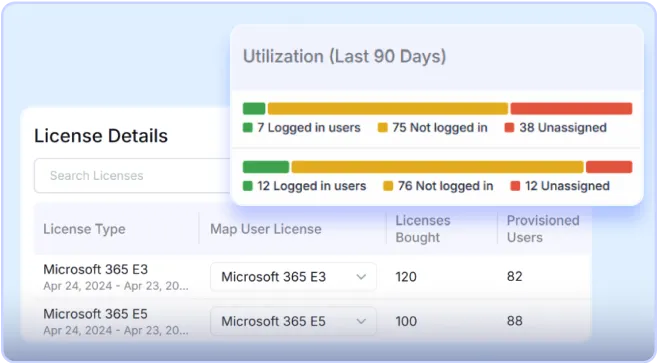Click the 12 Logged in users label

point(312,186)
